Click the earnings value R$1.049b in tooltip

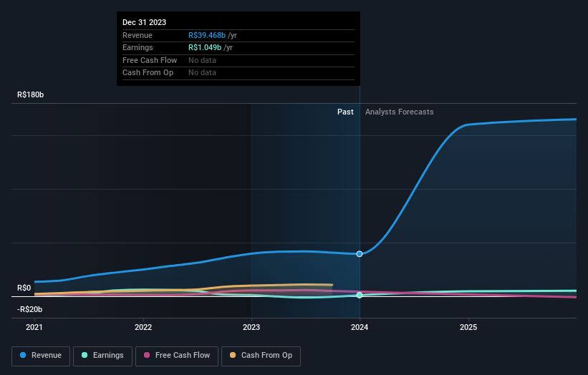[x=205, y=47]
